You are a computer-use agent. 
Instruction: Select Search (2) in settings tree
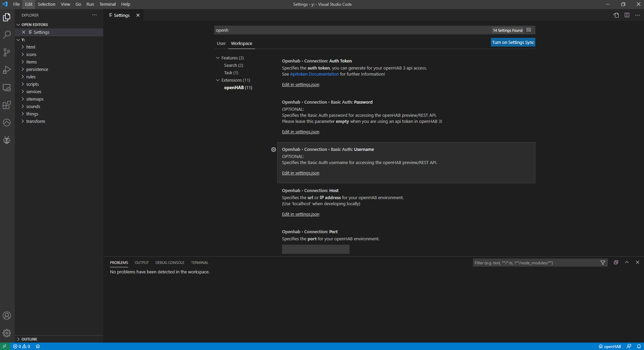pos(233,65)
